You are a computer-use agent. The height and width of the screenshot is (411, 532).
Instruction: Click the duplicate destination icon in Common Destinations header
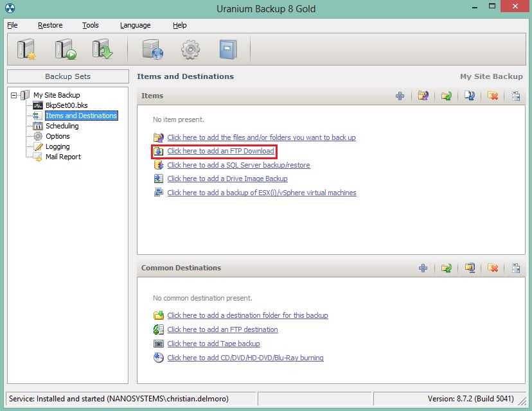(x=470, y=268)
